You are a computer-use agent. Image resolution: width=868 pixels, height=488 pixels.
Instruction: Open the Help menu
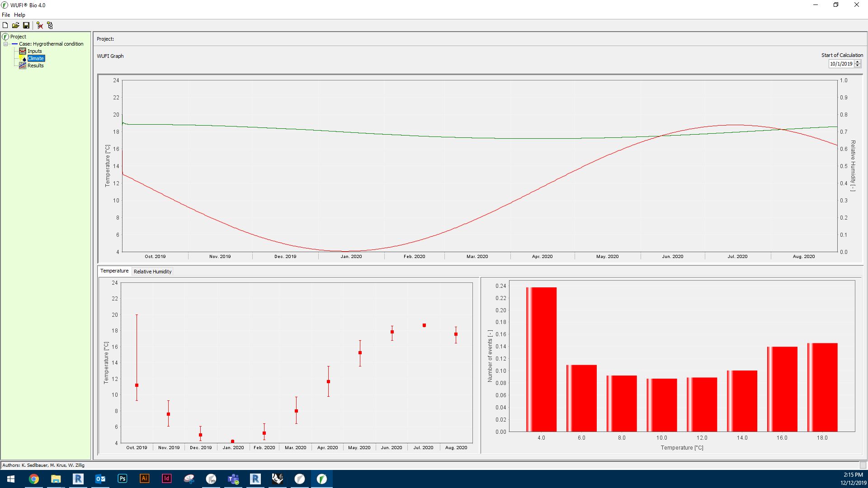tap(19, 15)
